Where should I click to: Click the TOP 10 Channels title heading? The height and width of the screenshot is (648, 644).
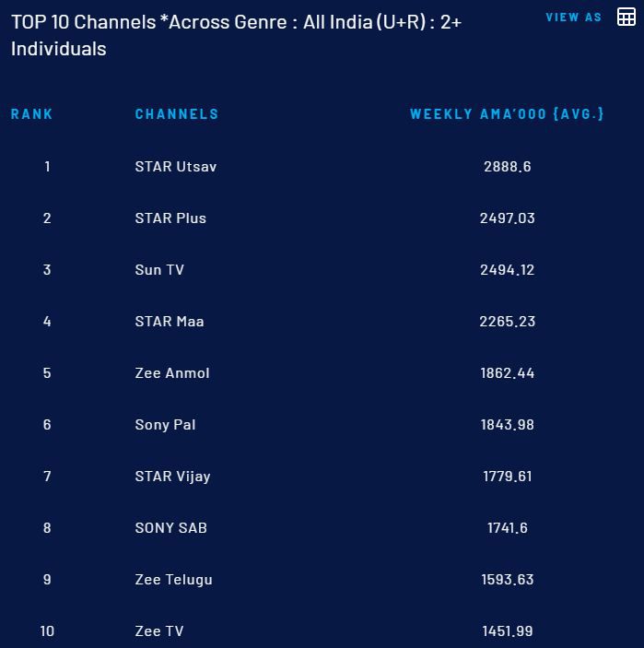[236, 36]
